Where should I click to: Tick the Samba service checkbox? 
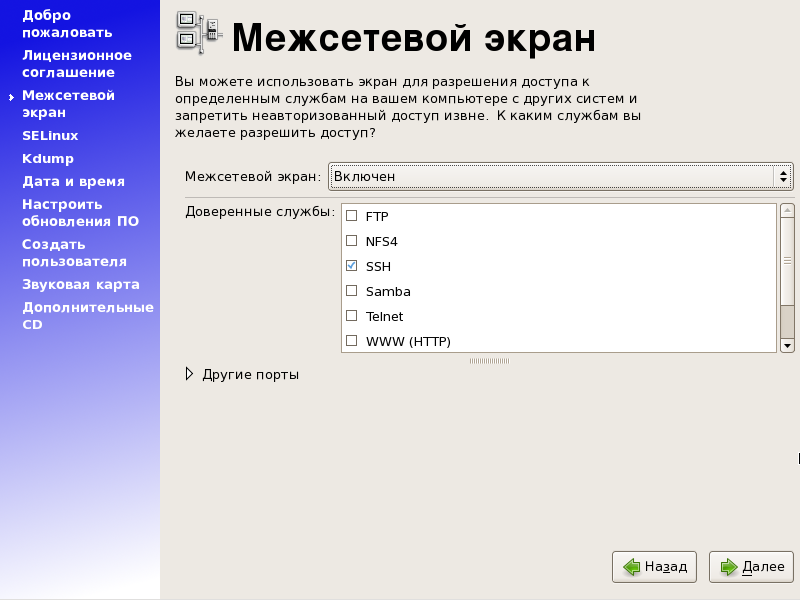[x=351, y=291]
